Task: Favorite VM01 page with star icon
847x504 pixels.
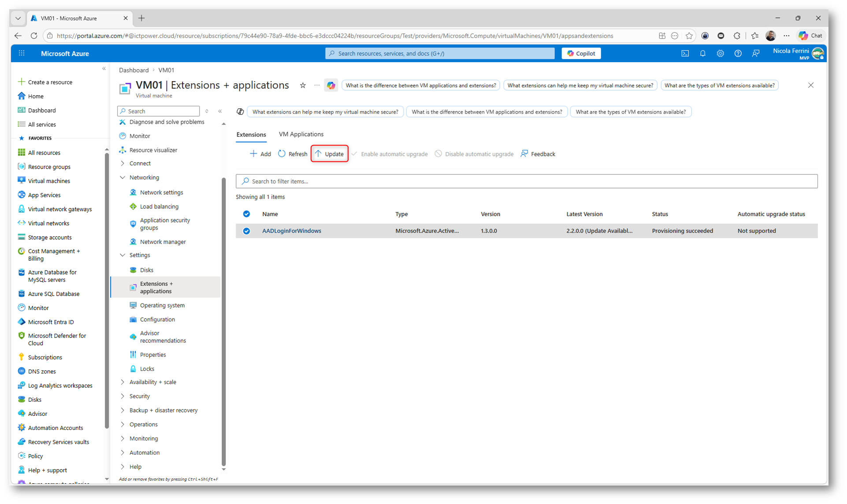Action: point(303,85)
